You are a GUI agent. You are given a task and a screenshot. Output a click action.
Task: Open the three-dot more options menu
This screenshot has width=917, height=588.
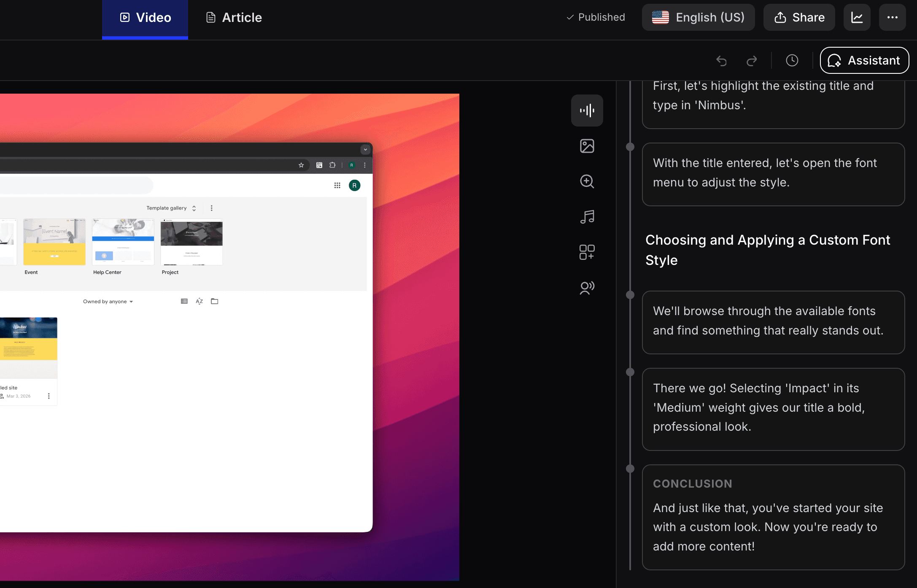(x=892, y=17)
